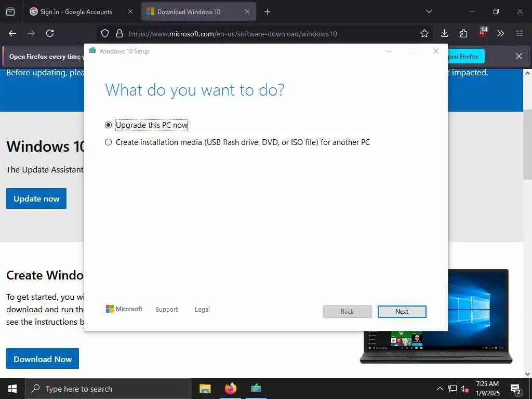532x399 pixels.
Task: Open the taskbar clock and date
Action: point(487,389)
